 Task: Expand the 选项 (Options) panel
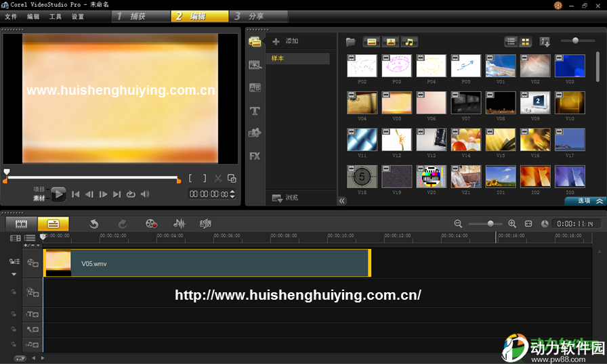(585, 201)
